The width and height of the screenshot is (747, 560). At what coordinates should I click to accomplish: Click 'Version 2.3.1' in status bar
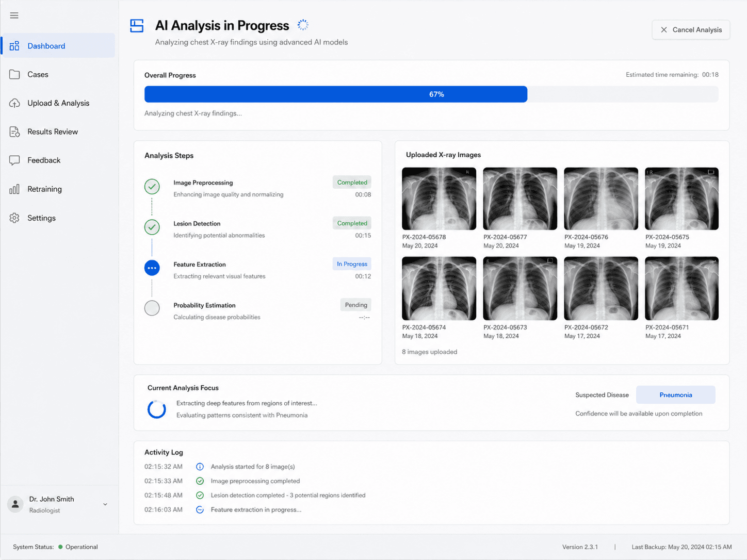[580, 547]
